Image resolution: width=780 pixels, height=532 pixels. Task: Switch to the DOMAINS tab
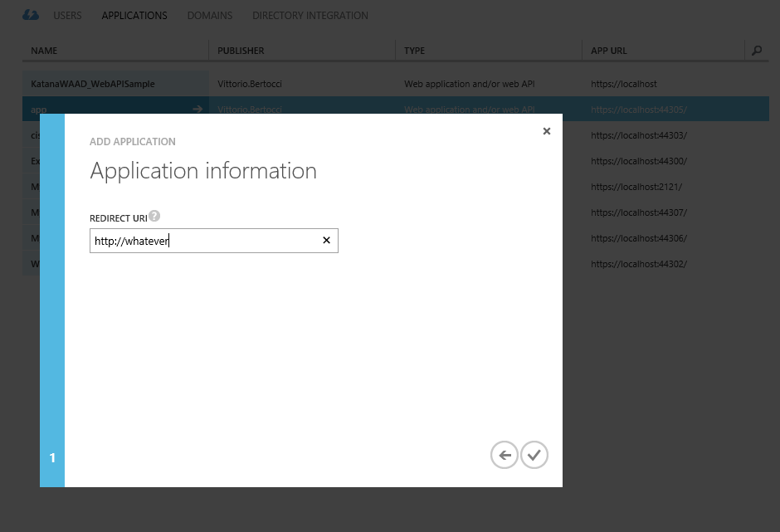209,16
